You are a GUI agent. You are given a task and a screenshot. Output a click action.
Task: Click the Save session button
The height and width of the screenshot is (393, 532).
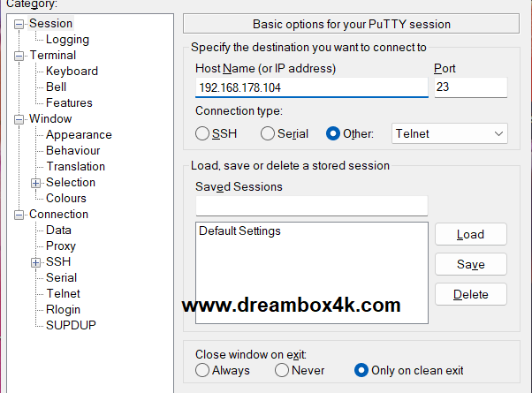tap(471, 264)
